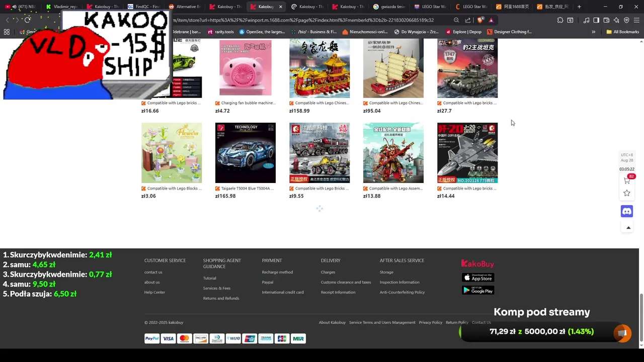Open the Anti-Counterfeiting Policy link
Viewport: 644px width, 362px height.
(x=402, y=292)
